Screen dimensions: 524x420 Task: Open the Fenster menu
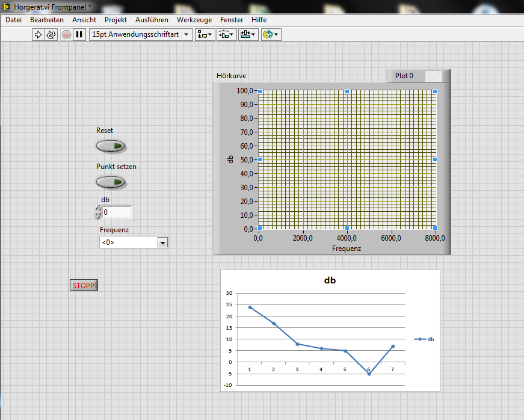click(232, 20)
